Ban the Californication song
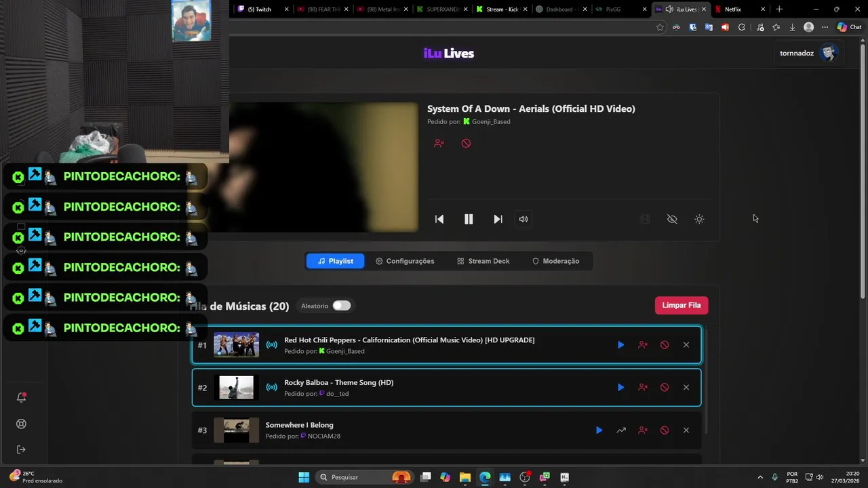Viewport: 868px width, 488px height. [665, 345]
